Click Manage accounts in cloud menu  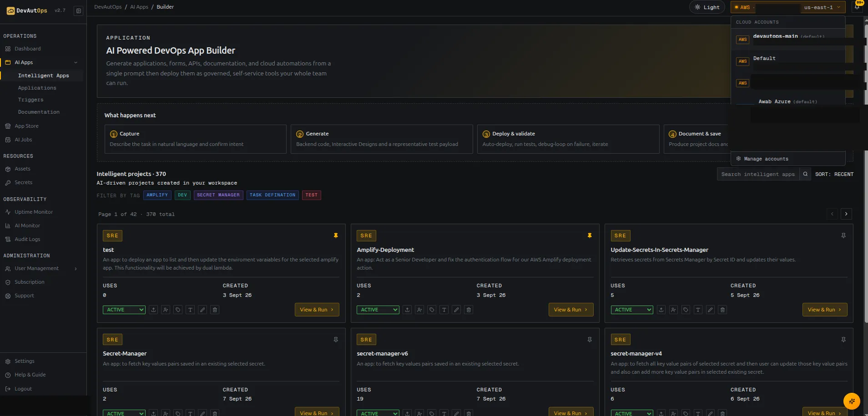click(x=788, y=159)
